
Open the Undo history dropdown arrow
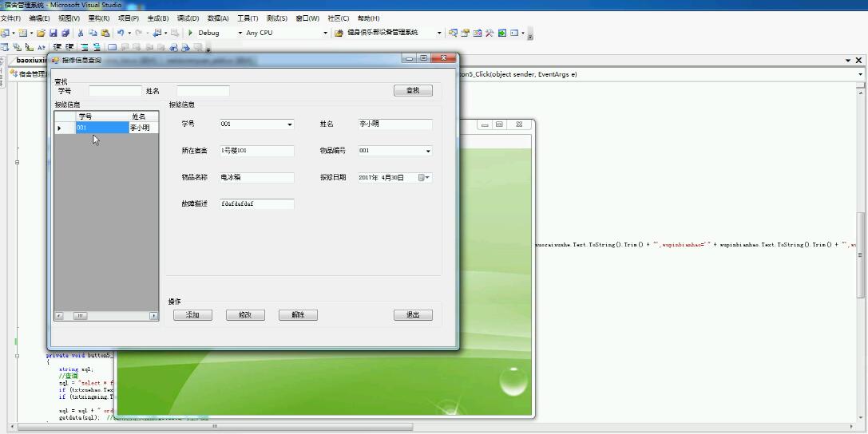pos(129,33)
